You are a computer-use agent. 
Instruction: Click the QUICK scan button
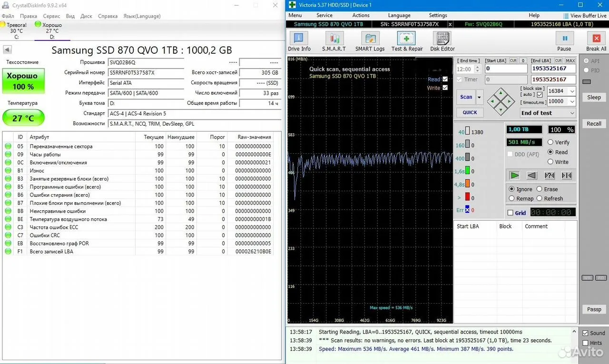470,112
